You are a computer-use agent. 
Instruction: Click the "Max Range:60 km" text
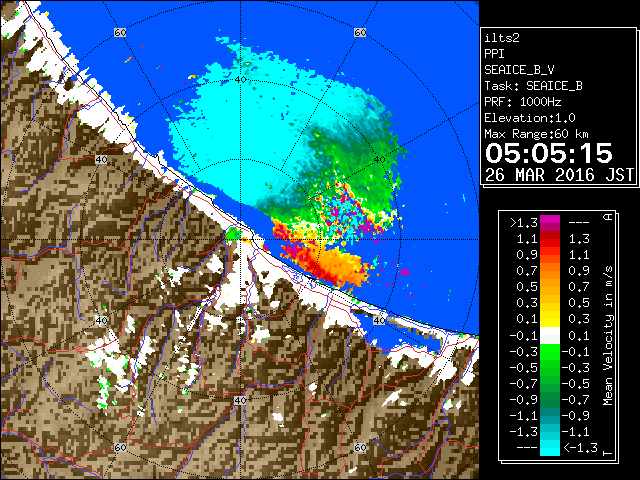point(536,134)
